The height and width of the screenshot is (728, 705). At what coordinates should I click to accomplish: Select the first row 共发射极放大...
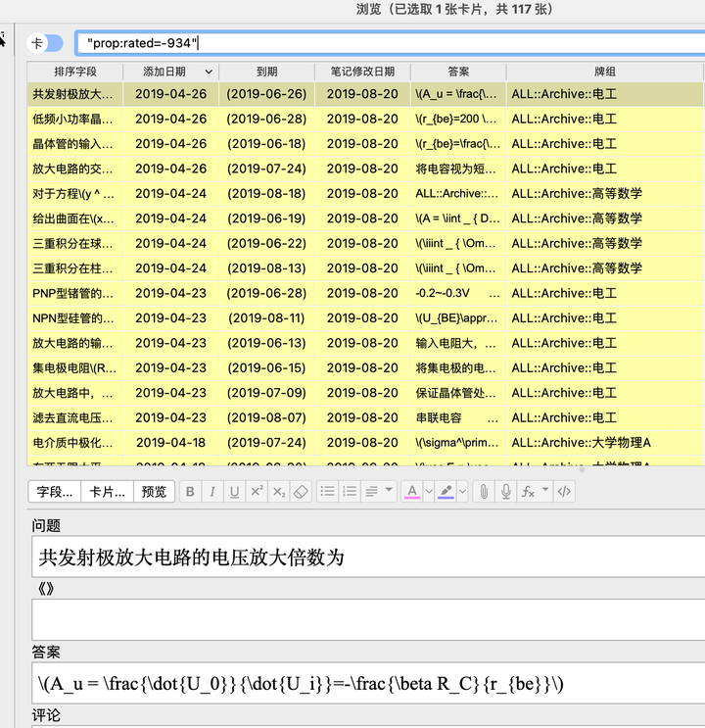[x=366, y=94]
